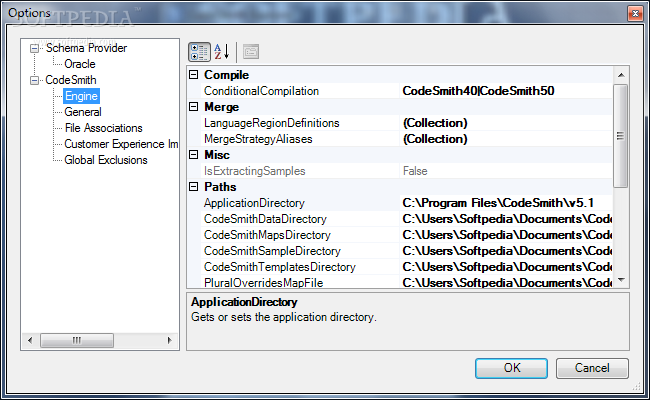Viewport: 650px width, 400px height.
Task: Click the Misc category header
Action: click(217, 155)
